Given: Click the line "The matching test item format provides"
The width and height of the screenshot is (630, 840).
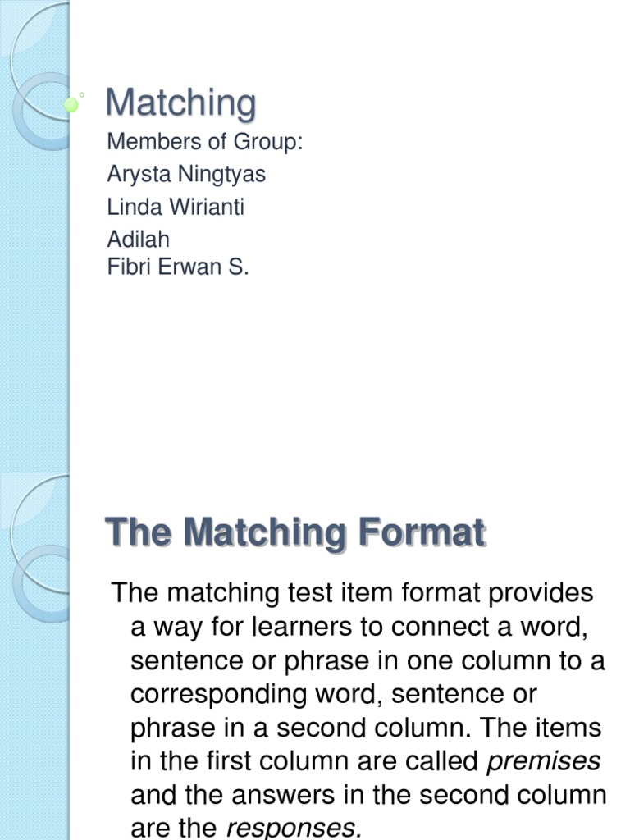Looking at the screenshot, I should click(x=352, y=592).
